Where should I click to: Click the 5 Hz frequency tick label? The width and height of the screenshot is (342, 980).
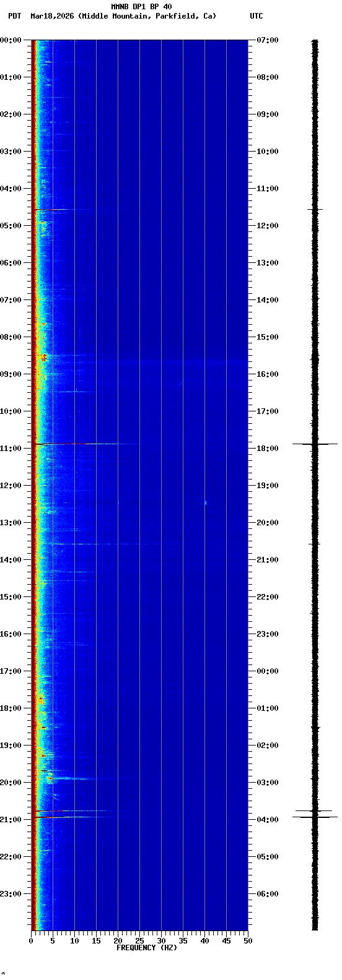tap(53, 941)
